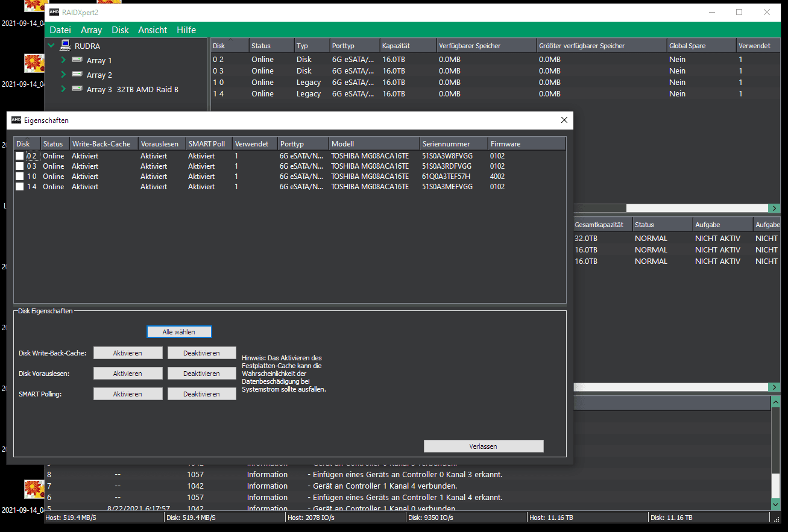This screenshot has width=788, height=532.
Task: Click the Array 2 drive icon
Action: [x=77, y=75]
